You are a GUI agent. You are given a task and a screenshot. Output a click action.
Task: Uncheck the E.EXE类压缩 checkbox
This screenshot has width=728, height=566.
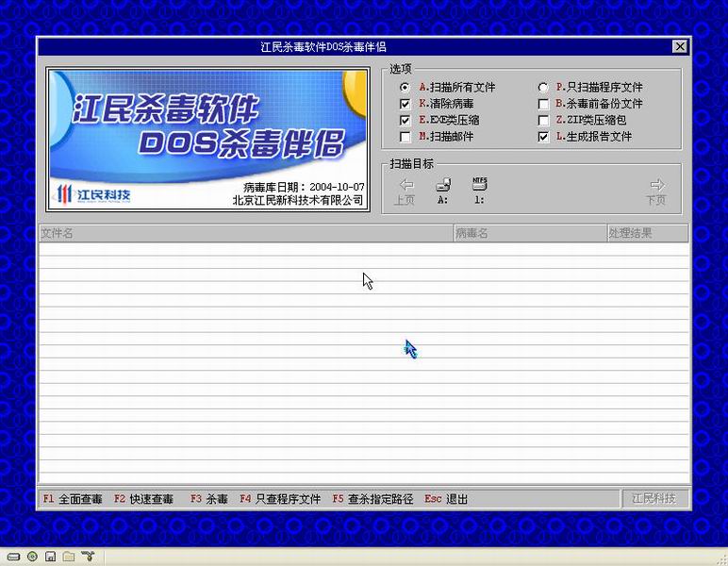click(x=405, y=120)
